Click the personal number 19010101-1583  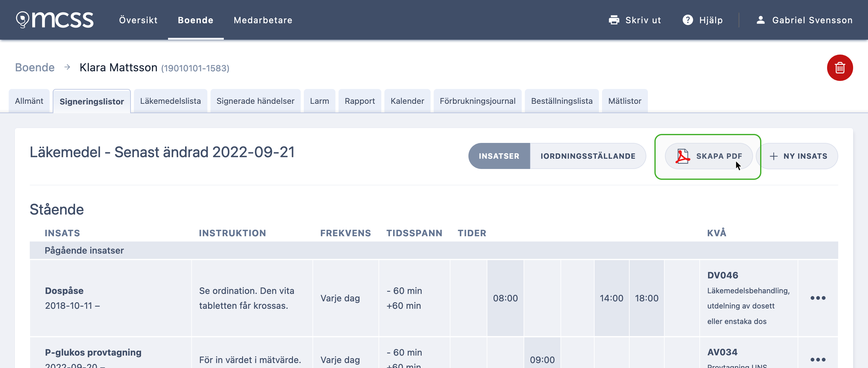[195, 69]
